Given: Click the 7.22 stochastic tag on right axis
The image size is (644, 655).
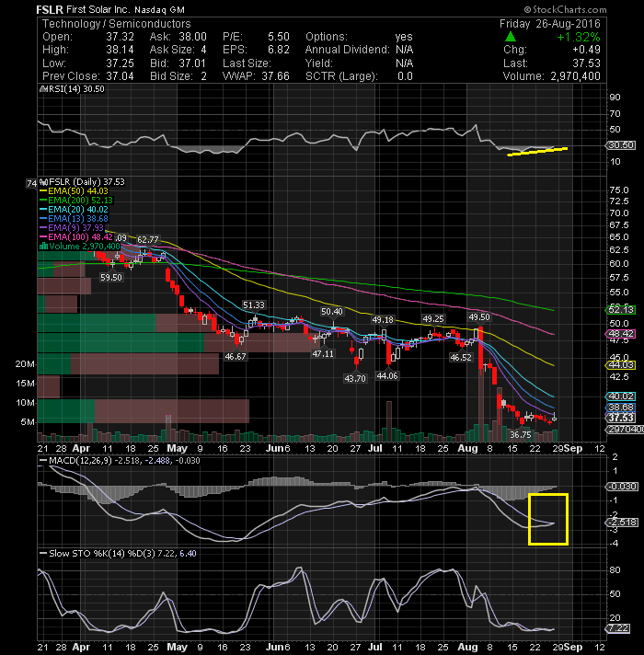Looking at the screenshot, I should pos(618,628).
